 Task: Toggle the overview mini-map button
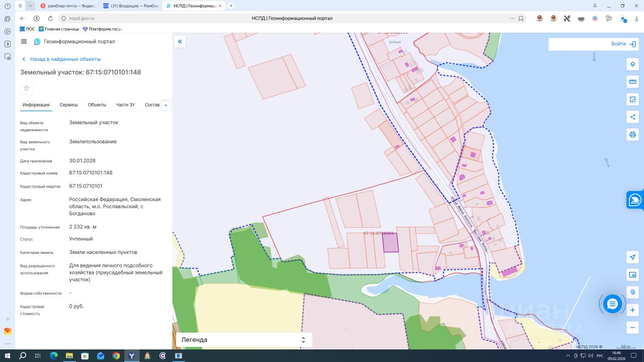(632, 275)
